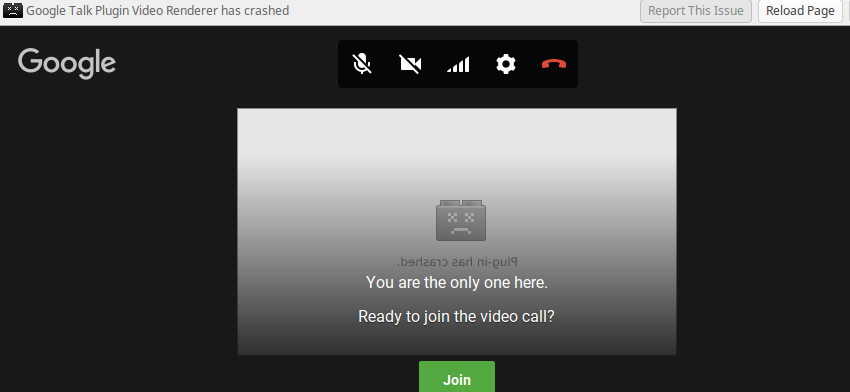Screen dimensions: 850x392
Task: Click 'You are the only one here.' text
Action: 457,282
